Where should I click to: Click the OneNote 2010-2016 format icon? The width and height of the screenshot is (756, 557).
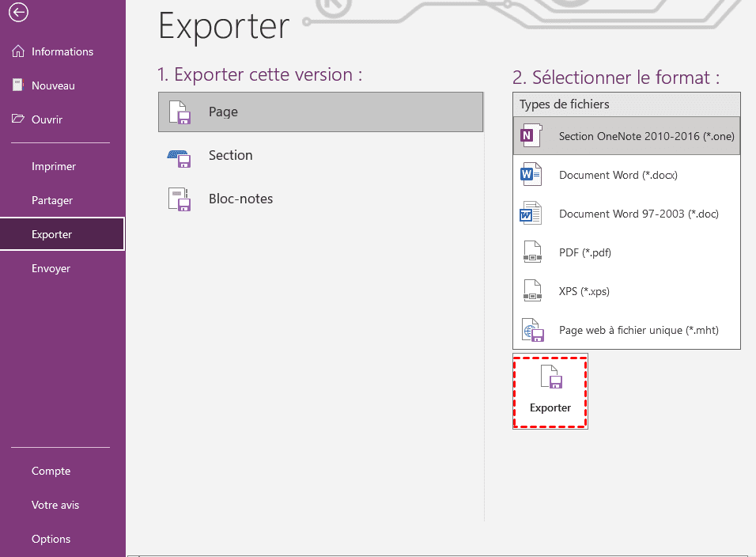click(x=530, y=135)
